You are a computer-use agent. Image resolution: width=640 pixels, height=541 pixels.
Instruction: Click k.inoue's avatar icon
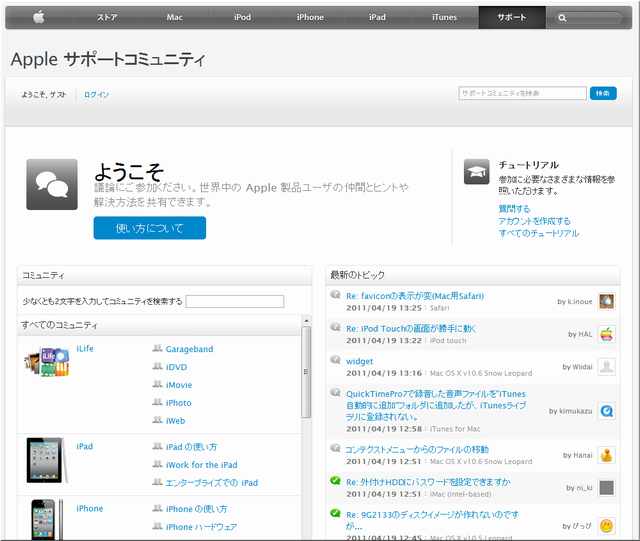click(x=607, y=302)
